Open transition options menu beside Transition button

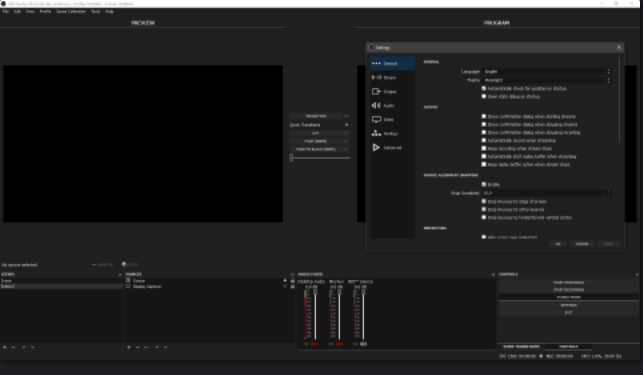(x=347, y=116)
